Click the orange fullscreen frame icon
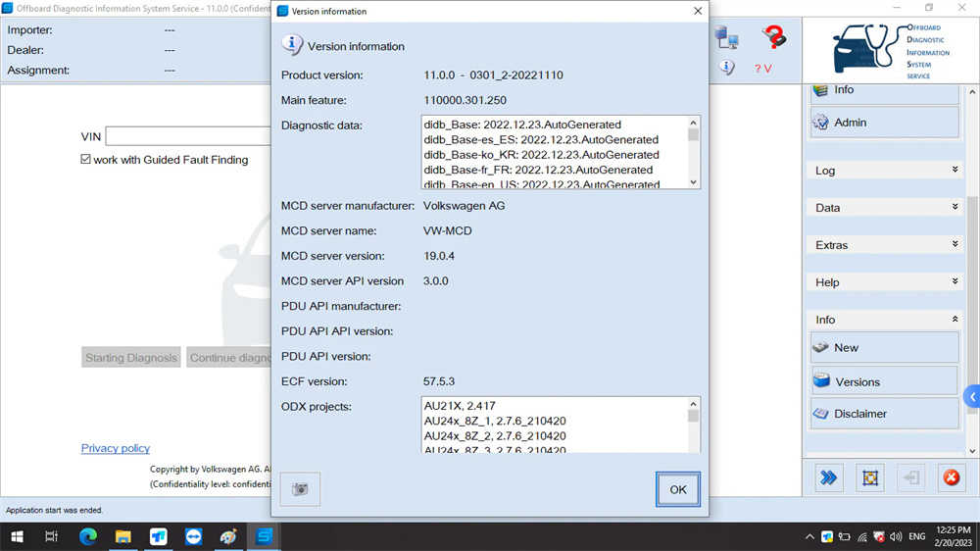Image resolution: width=980 pixels, height=551 pixels. click(870, 477)
